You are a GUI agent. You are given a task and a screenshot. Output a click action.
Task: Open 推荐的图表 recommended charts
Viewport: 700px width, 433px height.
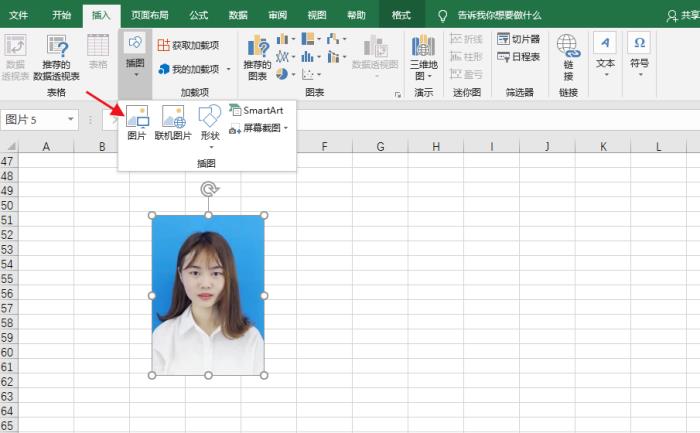pyautogui.click(x=257, y=56)
